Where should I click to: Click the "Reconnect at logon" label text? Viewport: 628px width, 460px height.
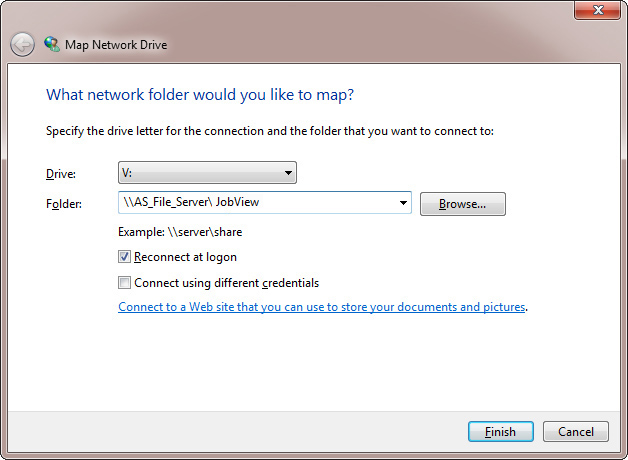[x=185, y=257]
